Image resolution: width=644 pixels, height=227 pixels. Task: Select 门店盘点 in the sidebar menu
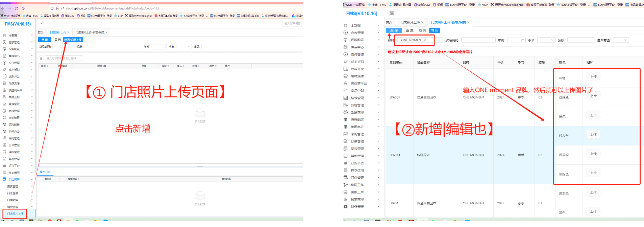coord(13,193)
